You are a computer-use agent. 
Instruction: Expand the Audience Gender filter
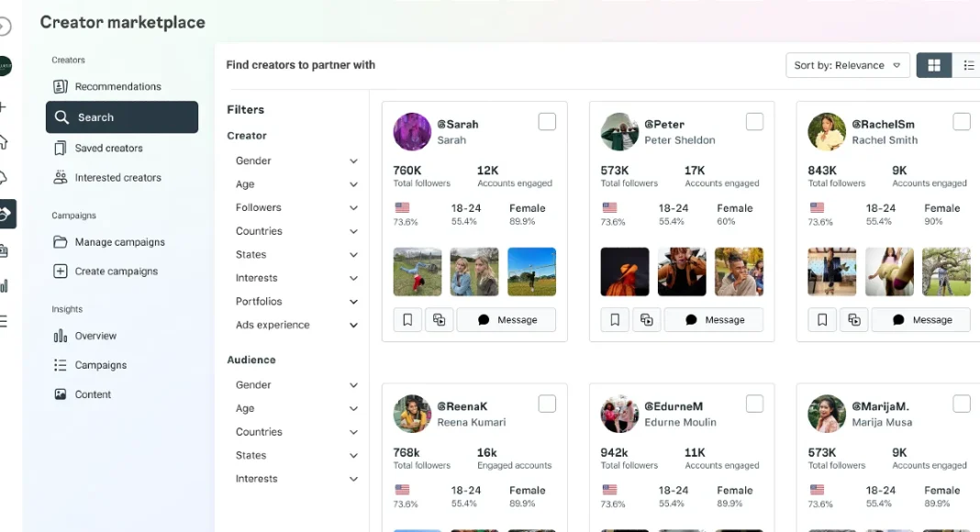point(296,384)
